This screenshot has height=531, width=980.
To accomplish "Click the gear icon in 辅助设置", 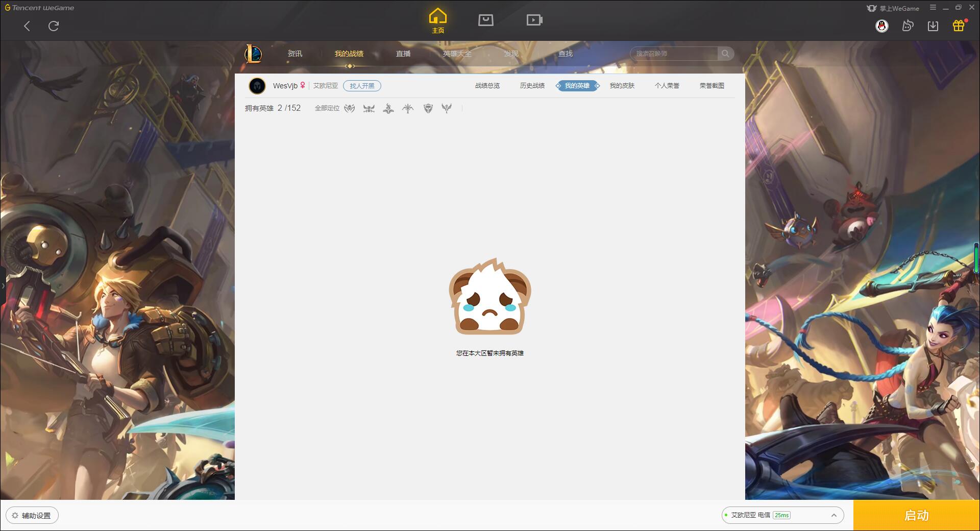I will [15, 516].
